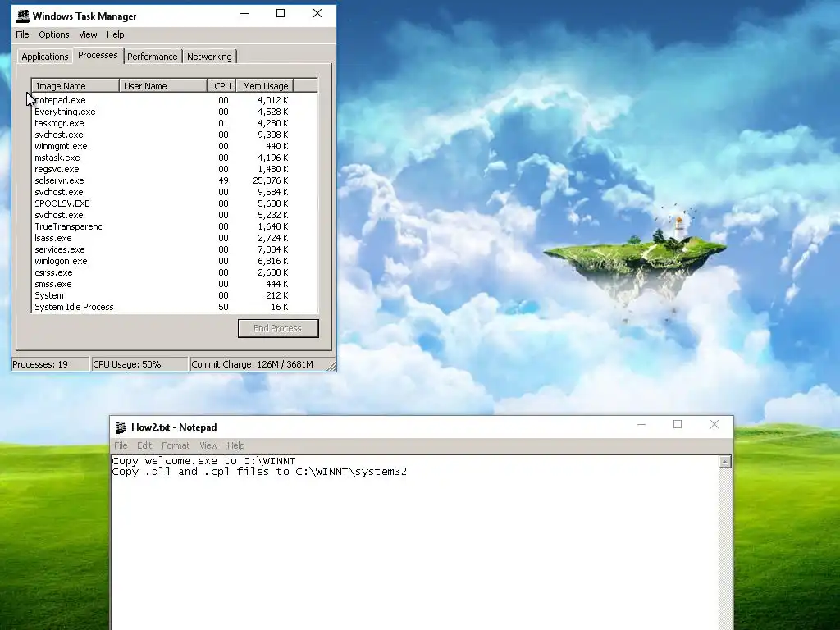Open the Help menu in Task Manager
Image resolution: width=840 pixels, height=630 pixels.
[115, 34]
